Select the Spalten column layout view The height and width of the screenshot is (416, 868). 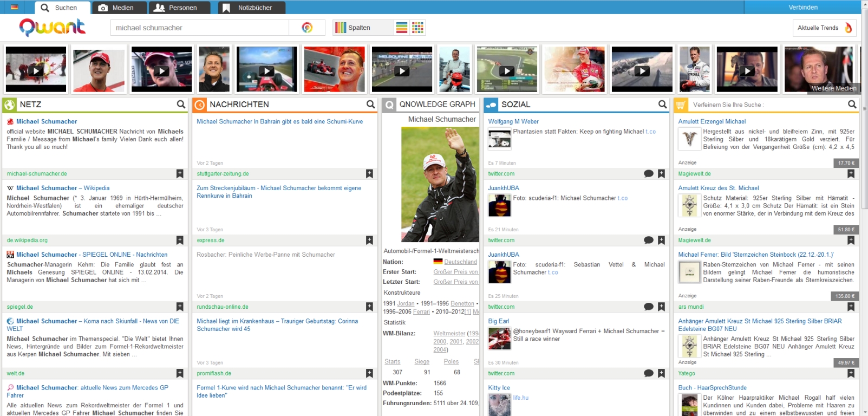363,28
